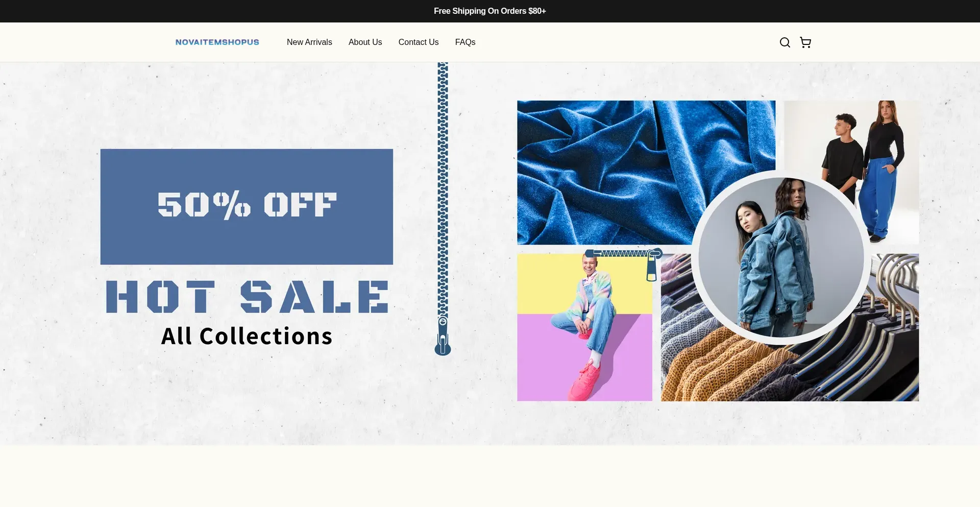The width and height of the screenshot is (980, 507).
Task: Navigate to Contact Us
Action: click(x=419, y=42)
